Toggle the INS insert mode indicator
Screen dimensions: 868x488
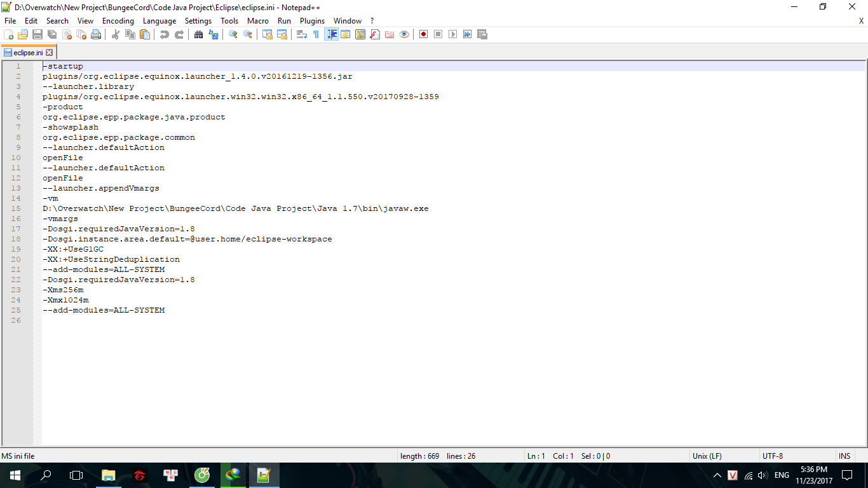tap(844, 456)
